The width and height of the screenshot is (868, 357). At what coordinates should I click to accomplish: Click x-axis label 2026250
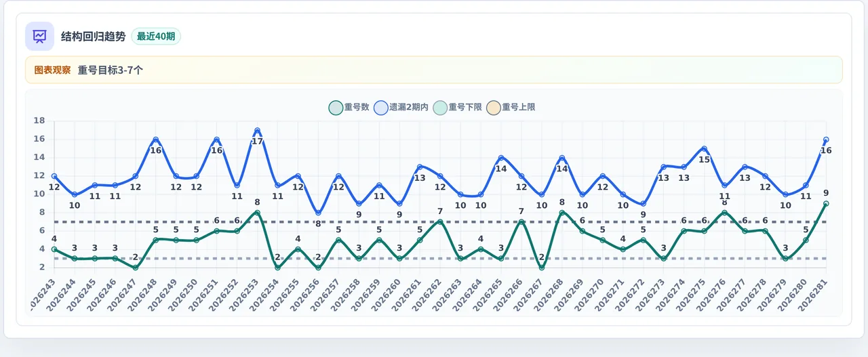click(x=183, y=294)
